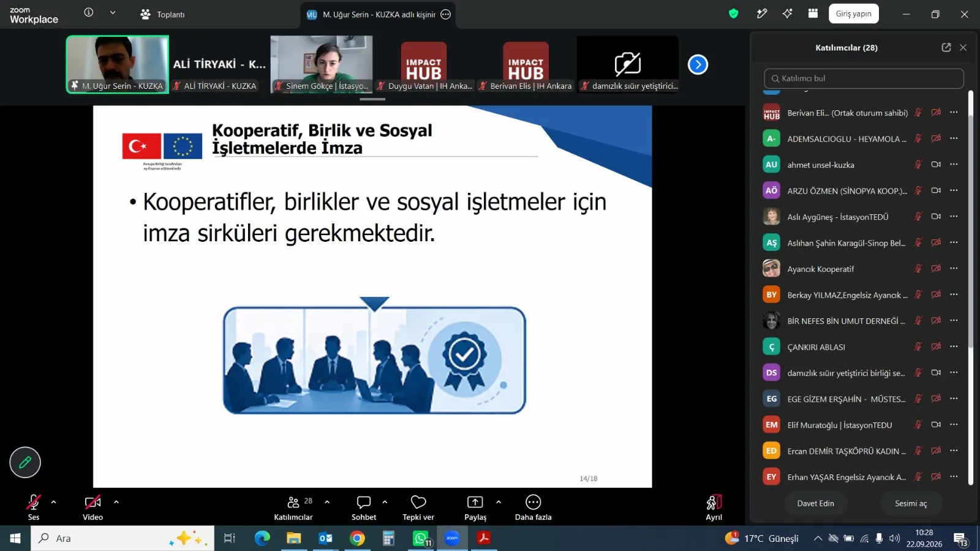Open Sohbet chat panel
This screenshot has width=980, height=551.
[x=364, y=502]
